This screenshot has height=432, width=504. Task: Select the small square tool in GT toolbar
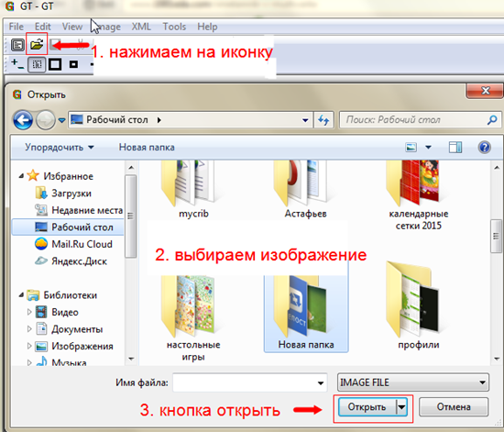tap(73, 64)
